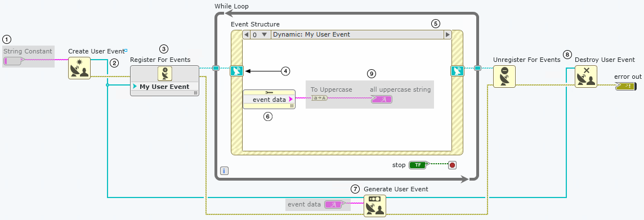
Task: Go to previous event case arrow
Action: [x=247, y=35]
